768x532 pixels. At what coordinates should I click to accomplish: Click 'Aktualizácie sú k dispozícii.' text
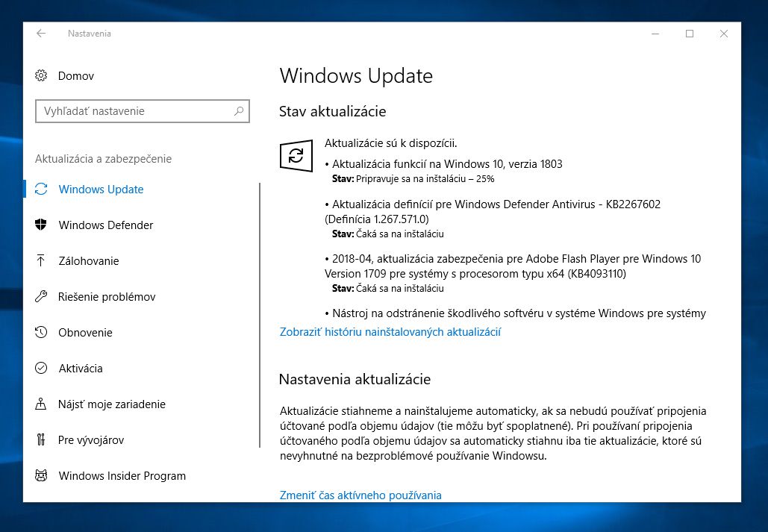[x=390, y=143]
